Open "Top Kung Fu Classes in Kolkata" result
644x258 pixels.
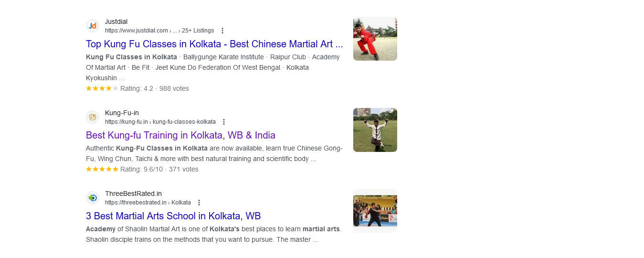pyautogui.click(x=214, y=44)
